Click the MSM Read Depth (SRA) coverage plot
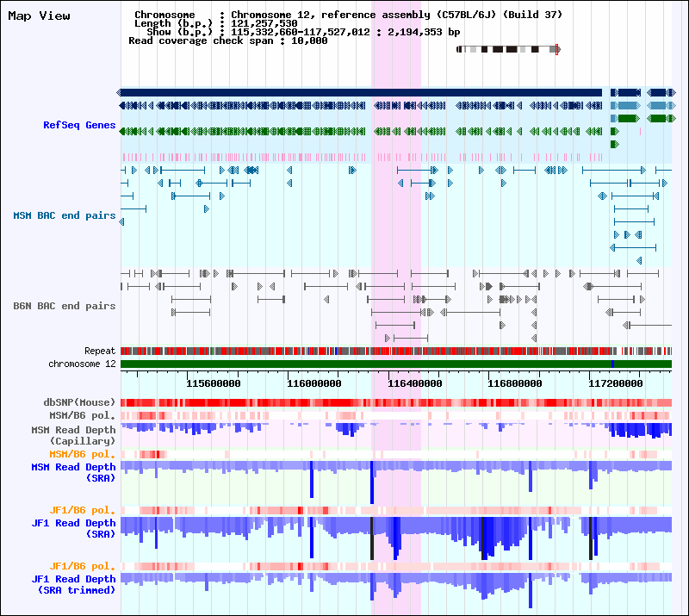This screenshot has height=616, width=689. tap(396, 482)
